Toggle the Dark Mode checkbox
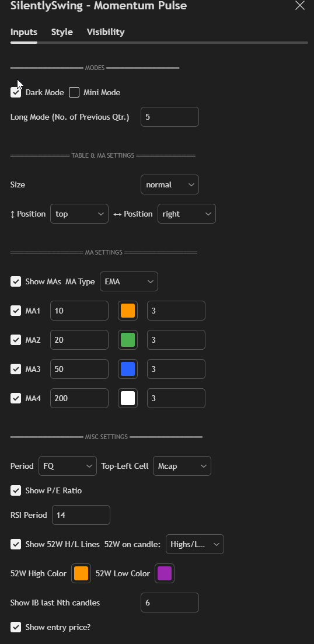The width and height of the screenshot is (314, 644). pos(16,92)
